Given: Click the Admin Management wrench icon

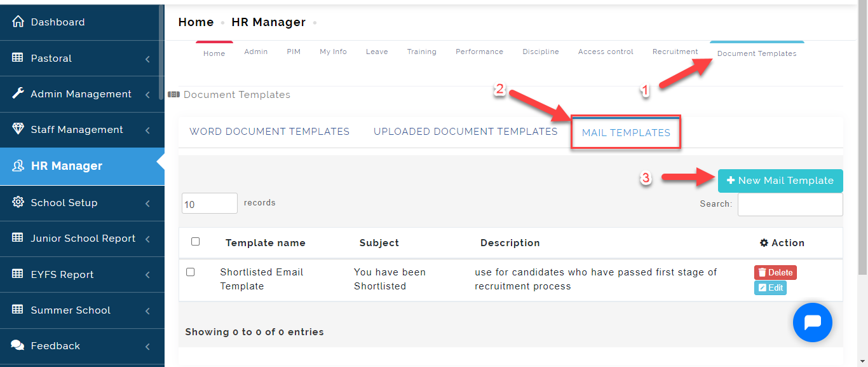Looking at the screenshot, I should (18, 93).
